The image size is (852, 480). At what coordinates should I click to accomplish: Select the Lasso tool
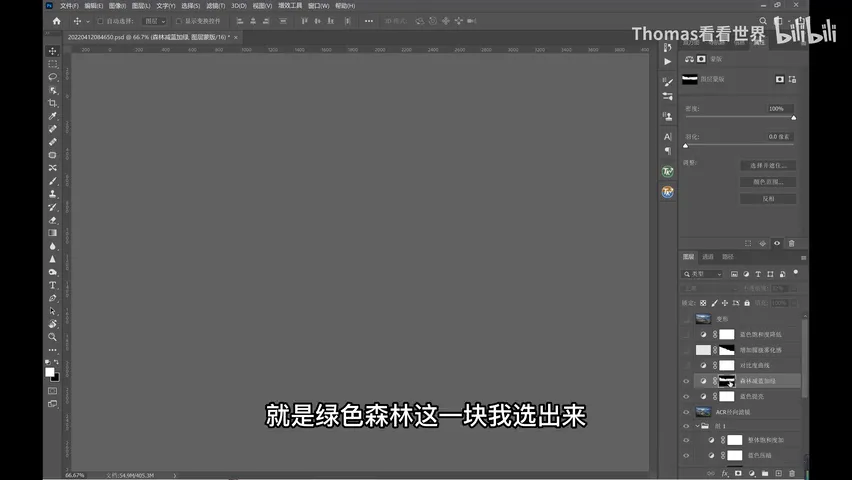pyautogui.click(x=53, y=77)
